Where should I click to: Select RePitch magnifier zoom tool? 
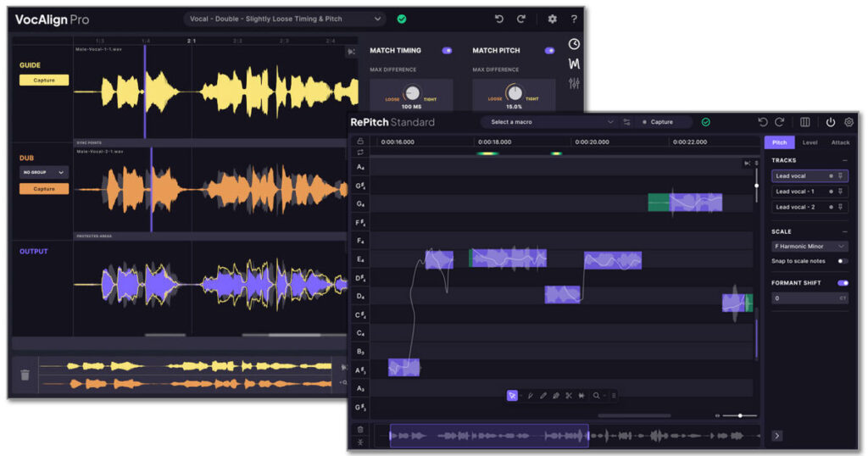(x=596, y=396)
